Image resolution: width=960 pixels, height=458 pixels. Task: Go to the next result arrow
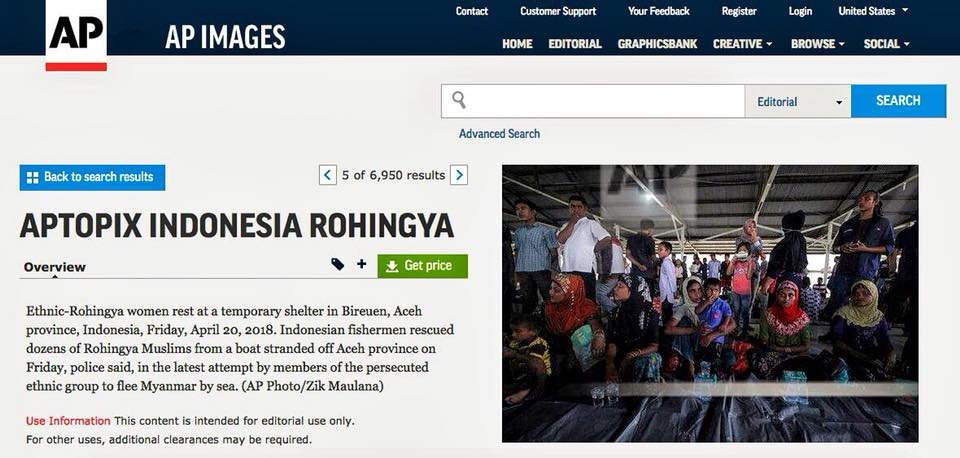(459, 175)
